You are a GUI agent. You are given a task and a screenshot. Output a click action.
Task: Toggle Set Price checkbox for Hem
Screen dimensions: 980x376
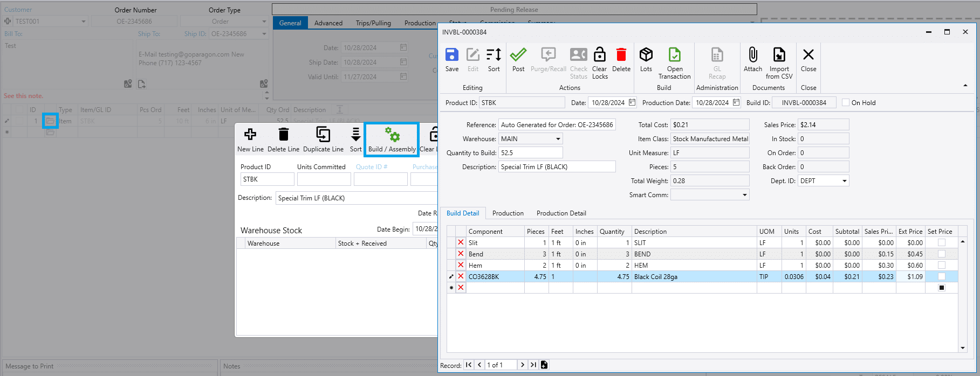[x=942, y=265]
